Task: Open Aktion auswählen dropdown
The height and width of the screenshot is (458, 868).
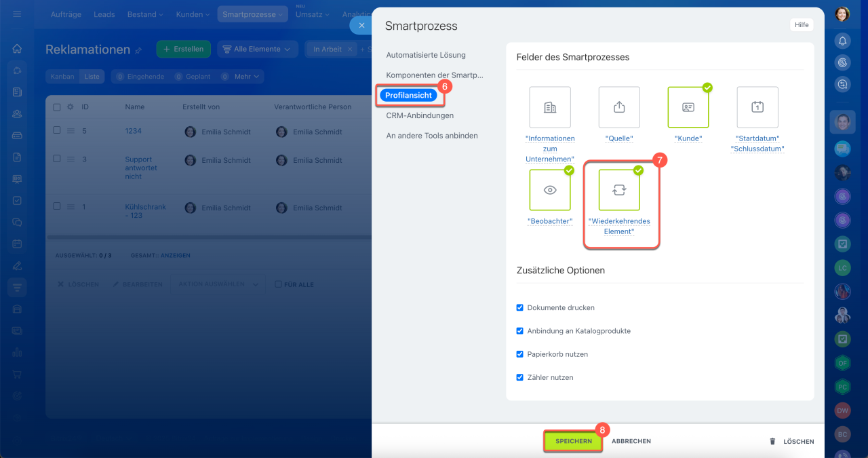Action: coord(217,284)
